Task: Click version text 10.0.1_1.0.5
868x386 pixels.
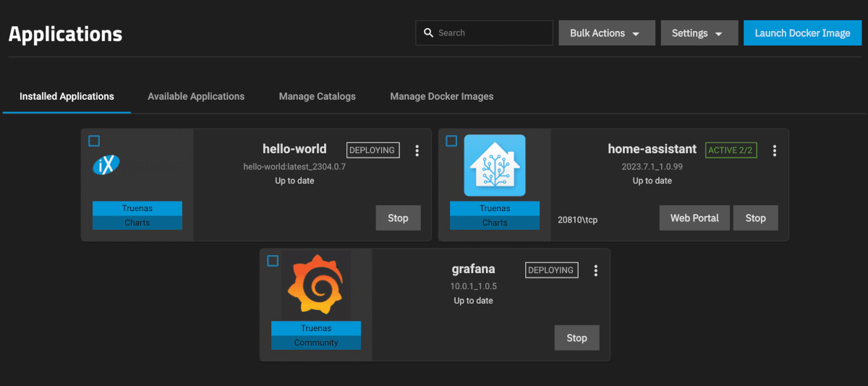Action: click(x=473, y=286)
